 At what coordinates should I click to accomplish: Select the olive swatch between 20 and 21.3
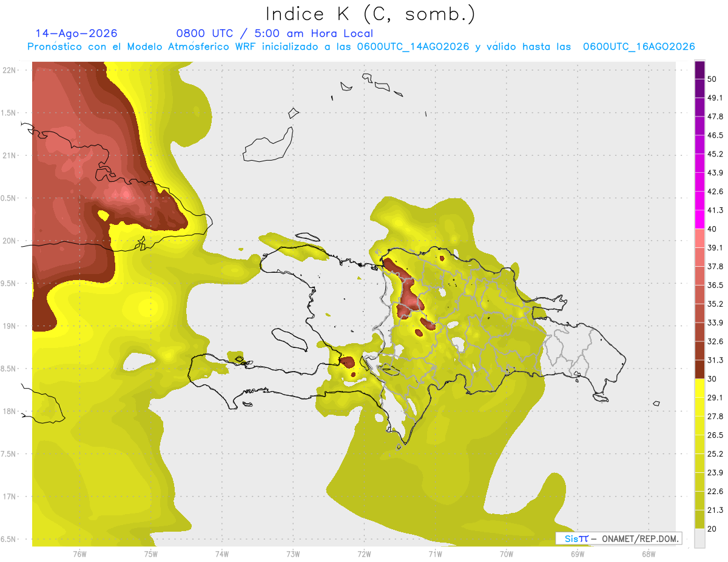700,519
